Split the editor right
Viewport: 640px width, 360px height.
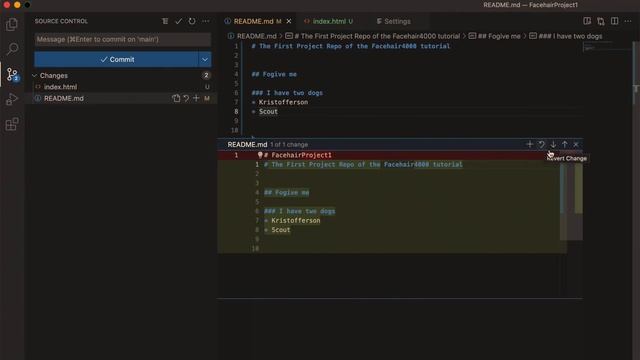point(614,21)
